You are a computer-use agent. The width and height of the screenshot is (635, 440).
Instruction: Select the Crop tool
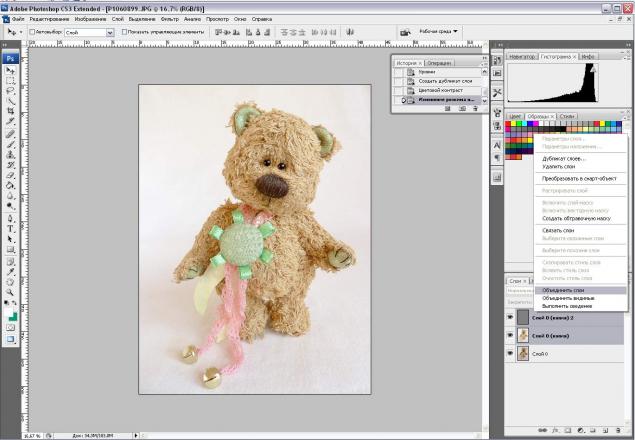point(8,112)
